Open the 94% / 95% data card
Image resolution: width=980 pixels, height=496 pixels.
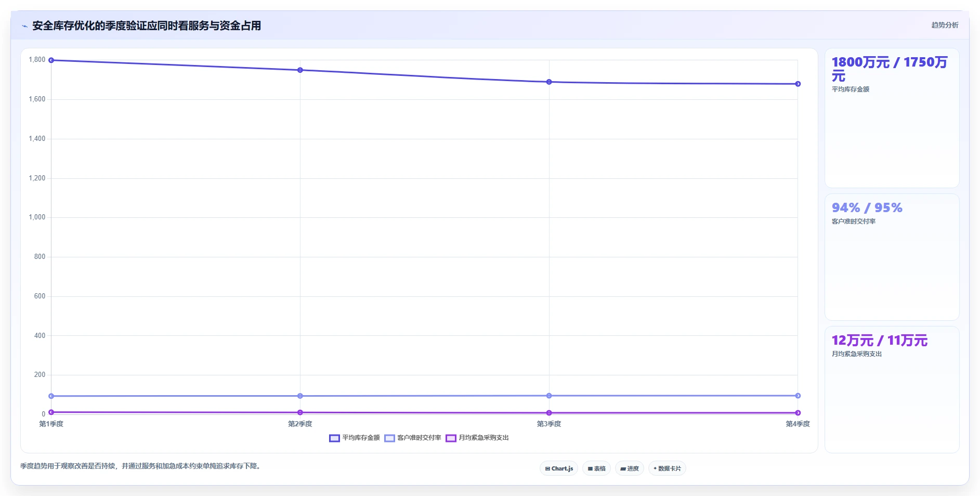point(892,257)
